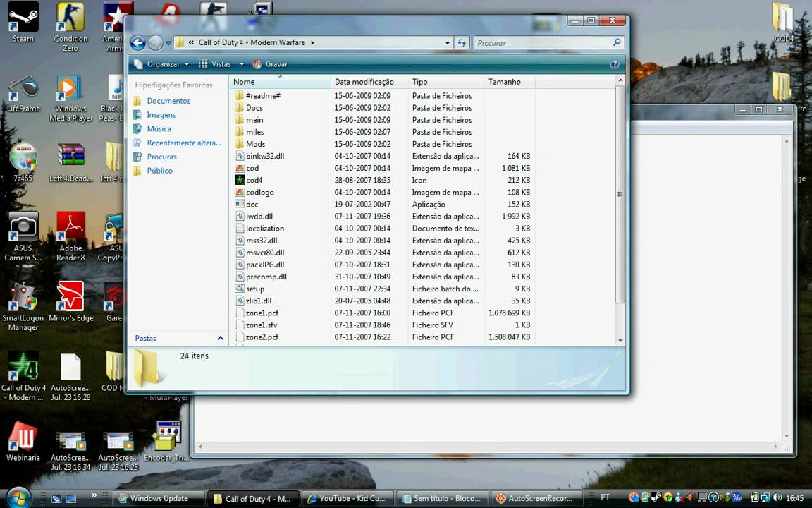Switch to YouTube - Kid Cu... taskbar button
Screen dimensions: 812x508
coord(347,498)
